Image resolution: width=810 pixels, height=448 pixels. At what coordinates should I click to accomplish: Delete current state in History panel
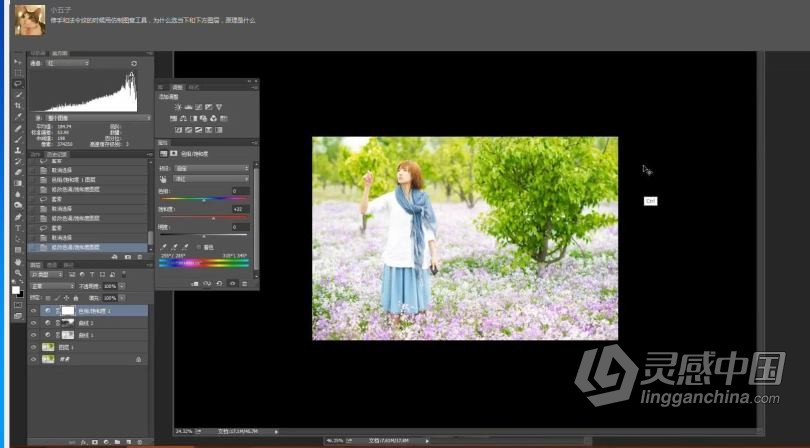pyautogui.click(x=140, y=257)
